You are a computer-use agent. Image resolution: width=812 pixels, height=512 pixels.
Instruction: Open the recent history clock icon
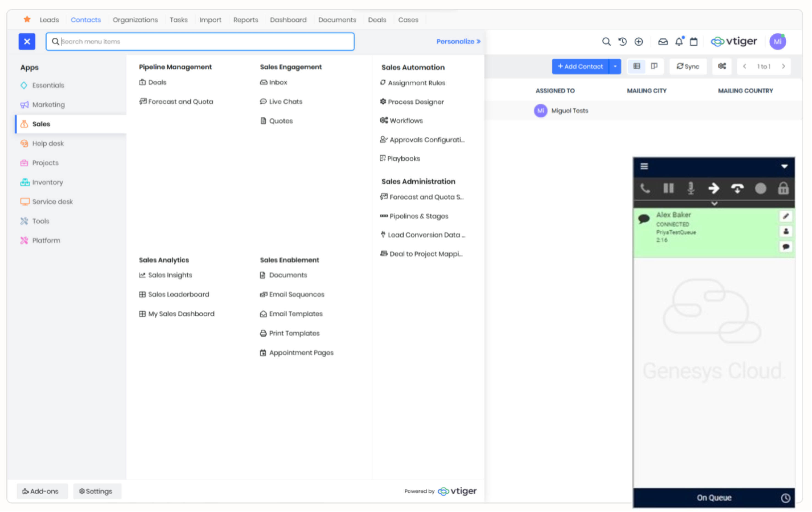pos(622,41)
